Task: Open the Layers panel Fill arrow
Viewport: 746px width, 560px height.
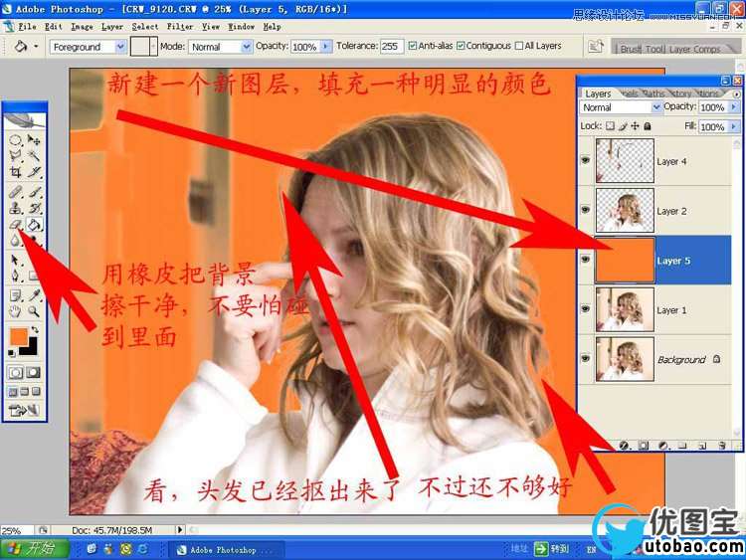Action: [734, 126]
